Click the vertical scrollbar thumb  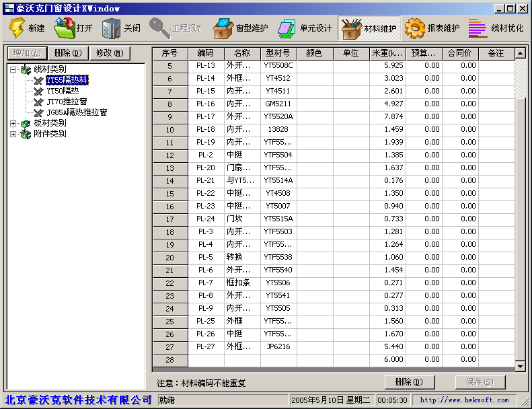pyautogui.click(x=520, y=230)
